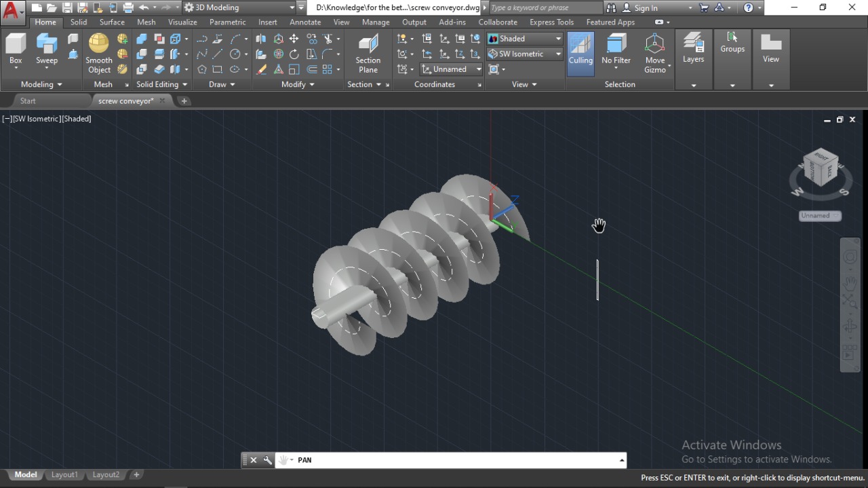Click the solid Union icon
Screen dimensions: 868x488
[142, 39]
